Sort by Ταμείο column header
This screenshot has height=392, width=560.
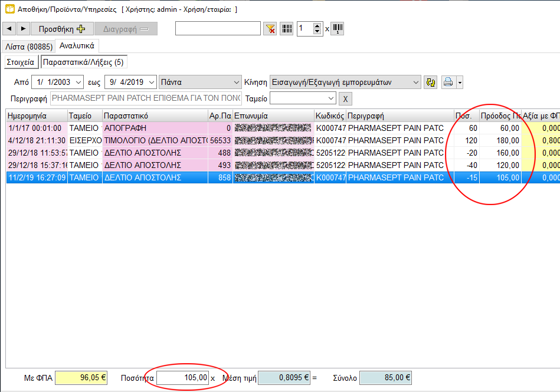click(84, 116)
